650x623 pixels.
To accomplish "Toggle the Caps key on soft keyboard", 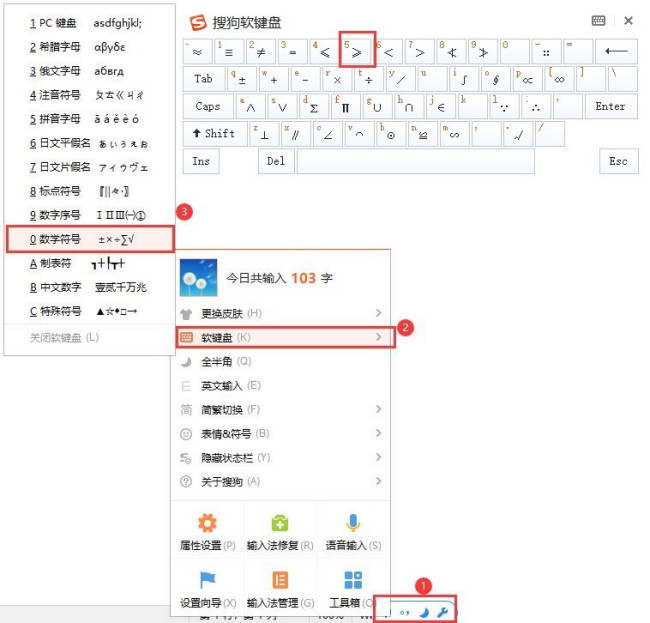I will (x=208, y=106).
